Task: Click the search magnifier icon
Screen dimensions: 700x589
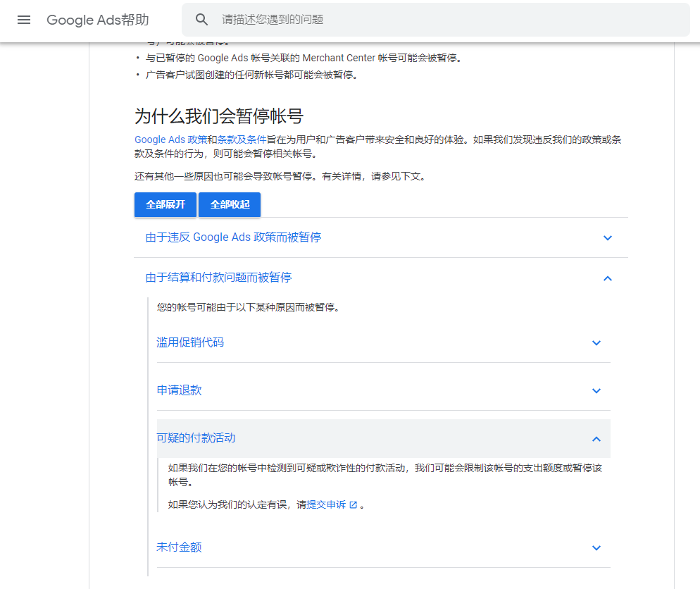Action: 202,19
